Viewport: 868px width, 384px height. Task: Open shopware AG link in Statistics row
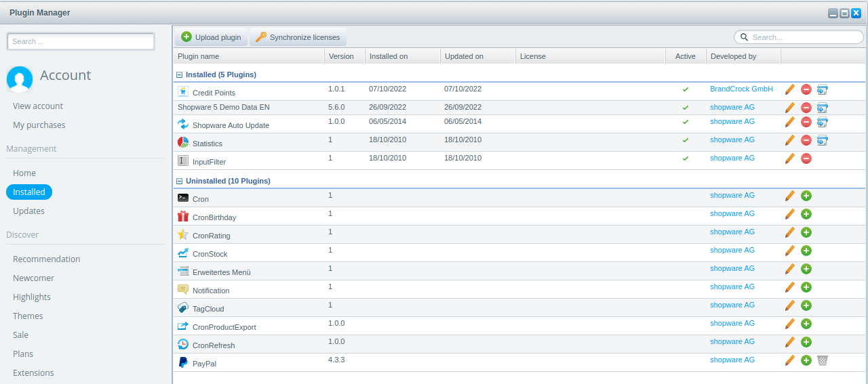pos(732,140)
